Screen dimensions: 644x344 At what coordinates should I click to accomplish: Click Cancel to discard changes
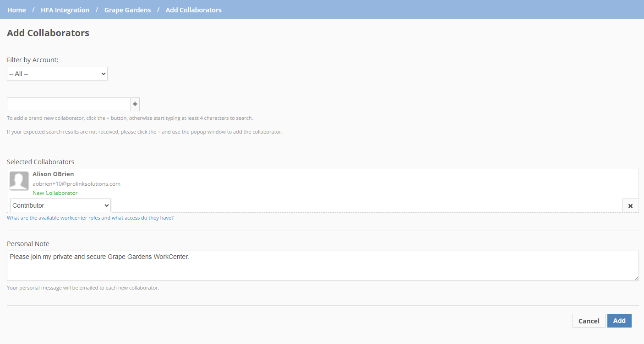[x=589, y=321]
